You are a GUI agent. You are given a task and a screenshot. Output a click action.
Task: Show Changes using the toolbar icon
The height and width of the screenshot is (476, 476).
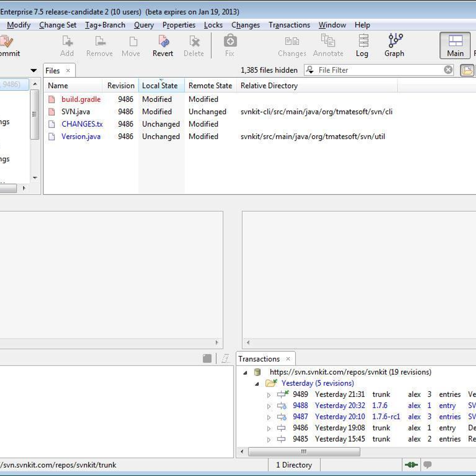292,41
